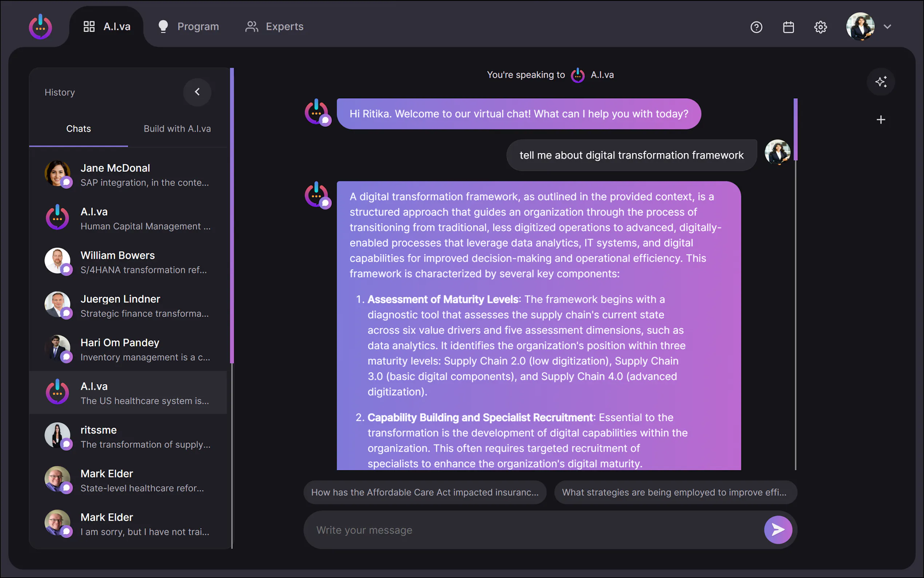
Task: Click the A.I.va logo at top left
Action: (40, 27)
